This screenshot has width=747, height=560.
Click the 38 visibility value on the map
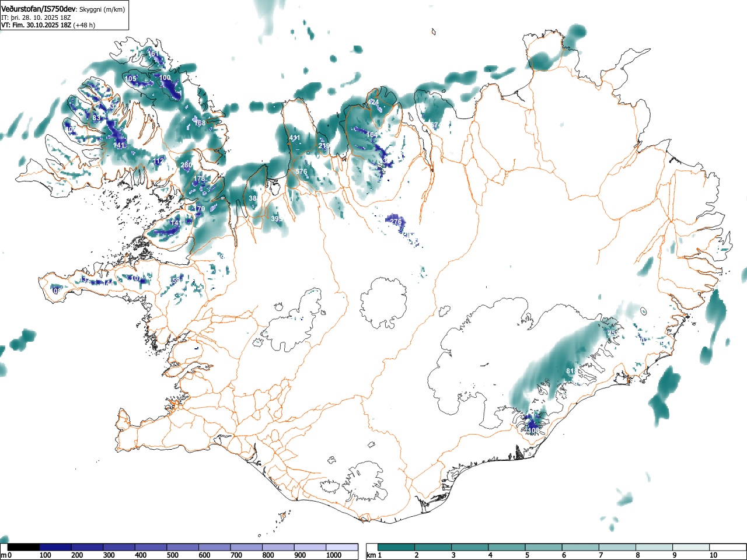(x=253, y=199)
